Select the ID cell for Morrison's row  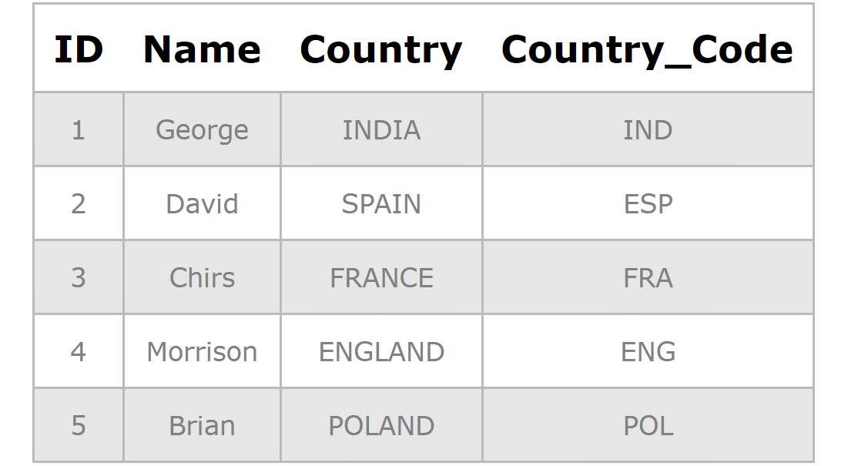79,351
